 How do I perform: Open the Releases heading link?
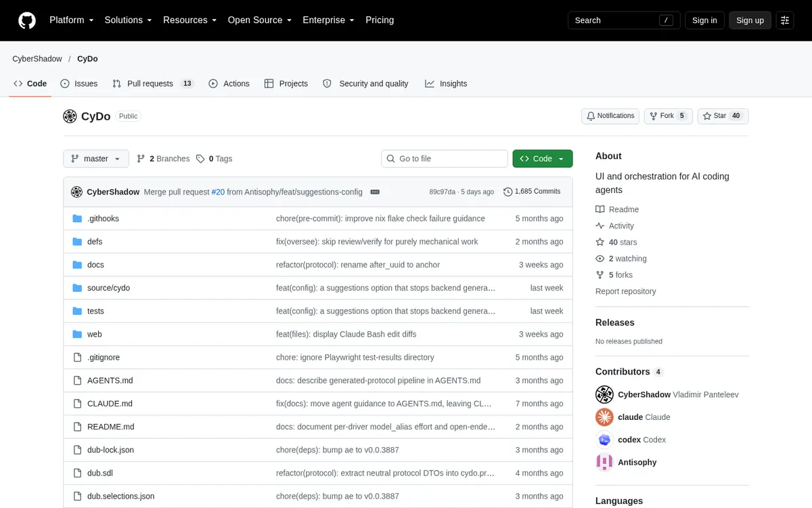[615, 322]
